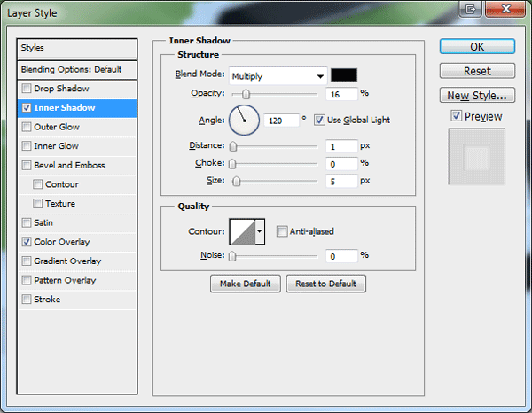
Task: Click the Distance value field
Action: (x=341, y=146)
